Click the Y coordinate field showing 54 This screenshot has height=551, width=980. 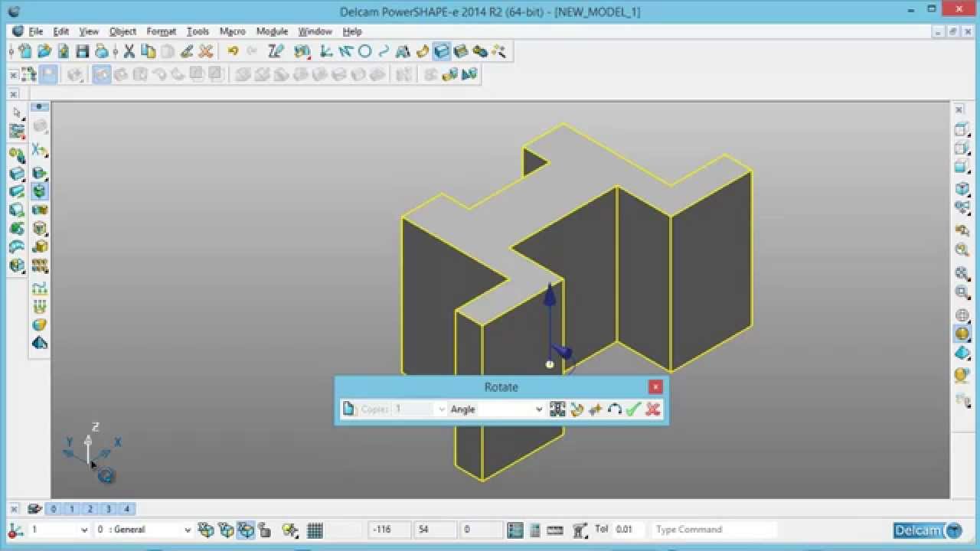(435, 530)
